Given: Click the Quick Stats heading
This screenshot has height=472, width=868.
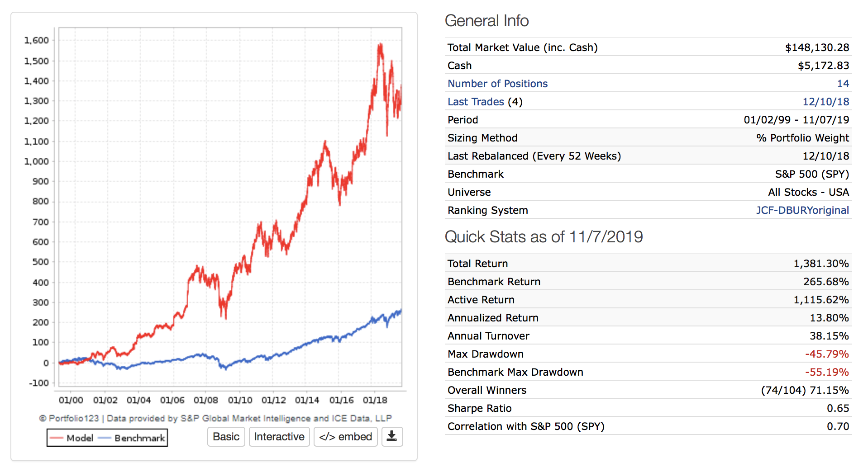Looking at the screenshot, I should pyautogui.click(x=544, y=237).
